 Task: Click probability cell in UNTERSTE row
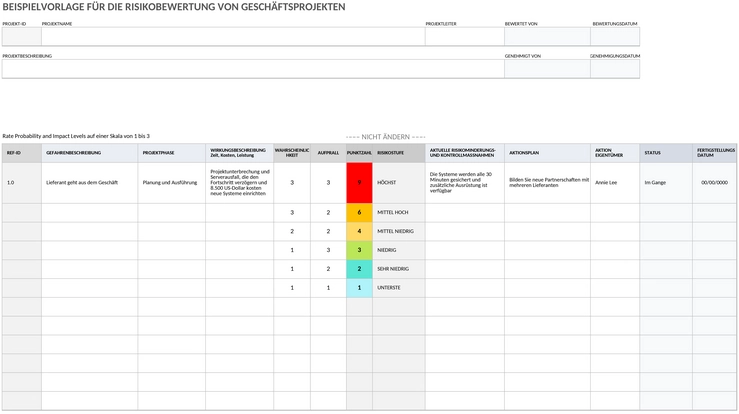(292, 288)
